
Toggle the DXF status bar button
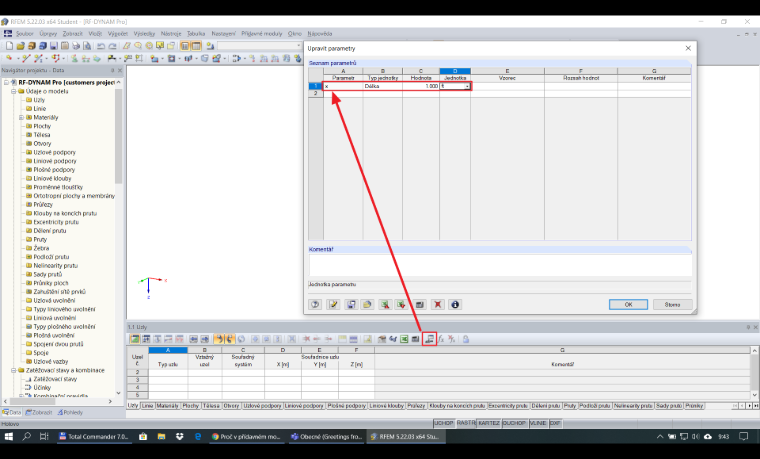pyautogui.click(x=555, y=423)
